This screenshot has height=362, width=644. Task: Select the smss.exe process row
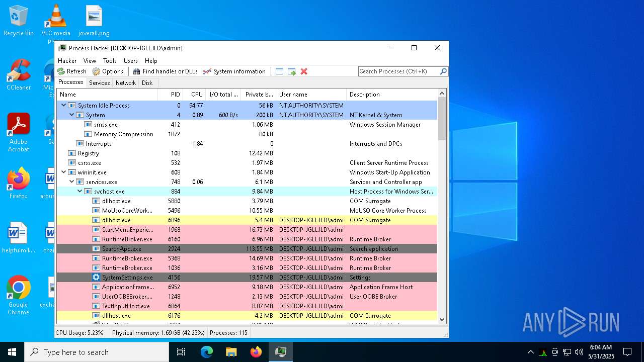point(247,125)
